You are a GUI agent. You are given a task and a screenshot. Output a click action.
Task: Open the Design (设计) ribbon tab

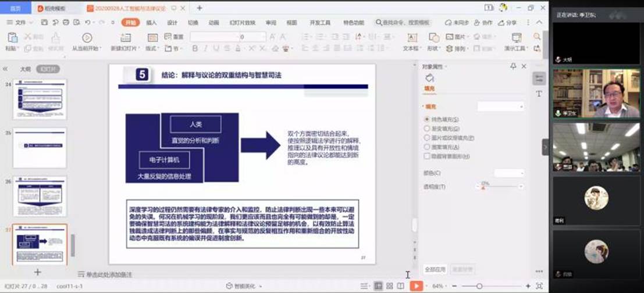pyautogui.click(x=172, y=23)
